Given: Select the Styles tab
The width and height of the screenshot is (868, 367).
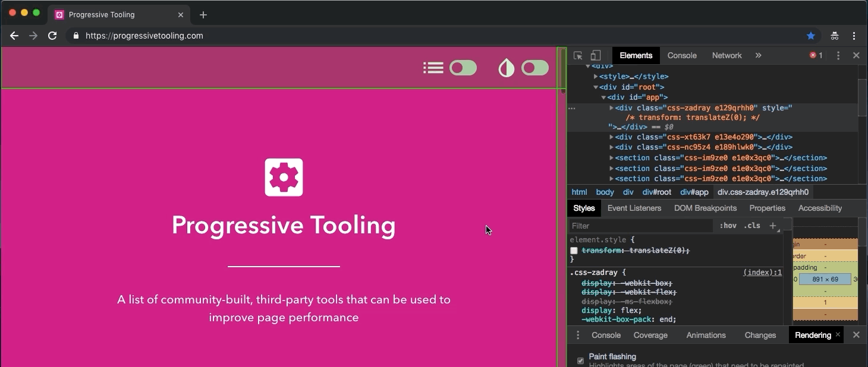Looking at the screenshot, I should click(584, 208).
